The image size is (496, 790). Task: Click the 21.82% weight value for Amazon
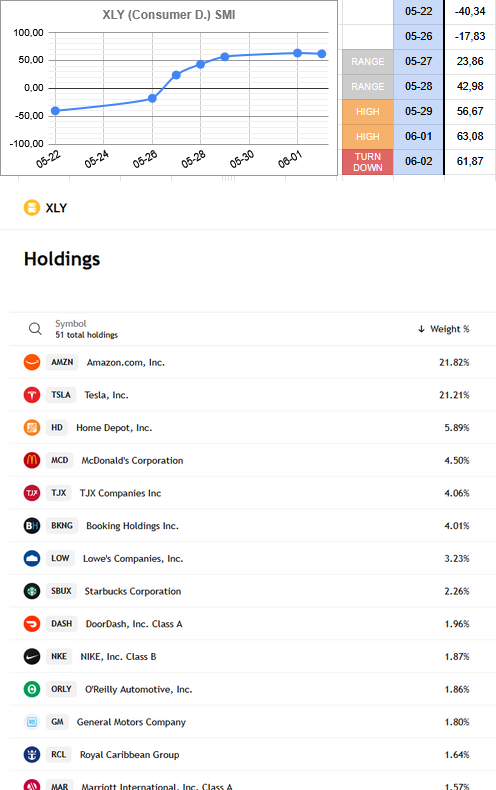tap(454, 362)
